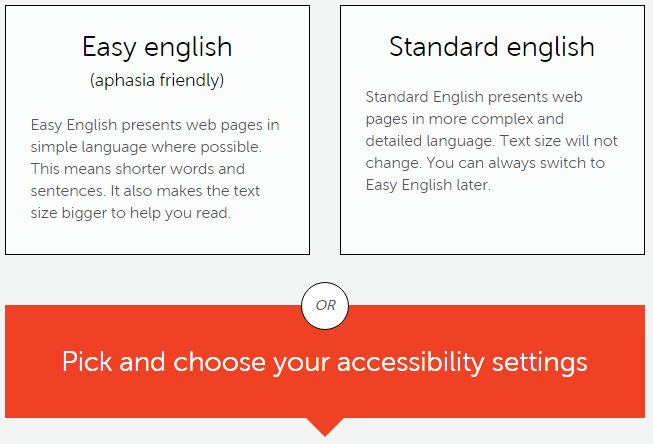Select the Standard english option card
This screenshot has width=653, height=444.
pos(492,130)
